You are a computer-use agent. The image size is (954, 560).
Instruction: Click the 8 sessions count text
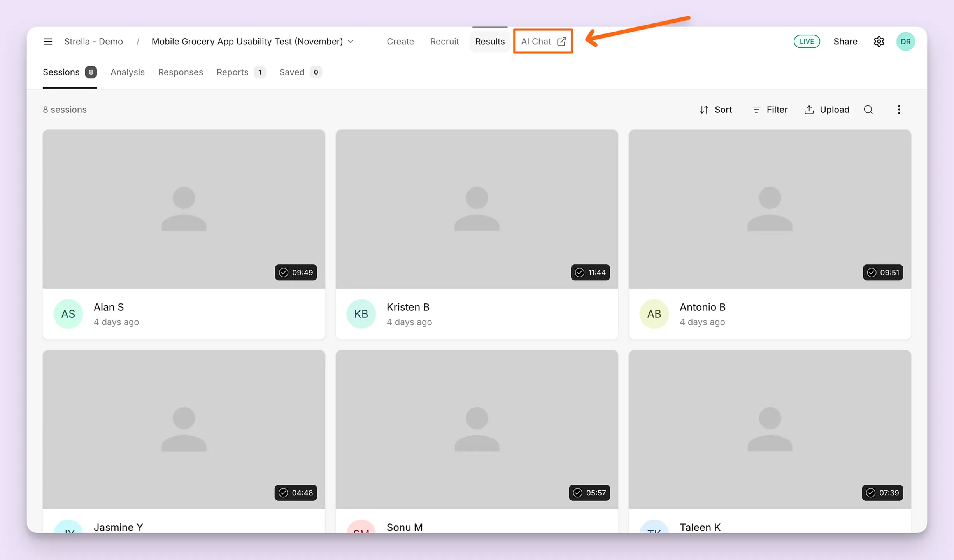click(65, 110)
